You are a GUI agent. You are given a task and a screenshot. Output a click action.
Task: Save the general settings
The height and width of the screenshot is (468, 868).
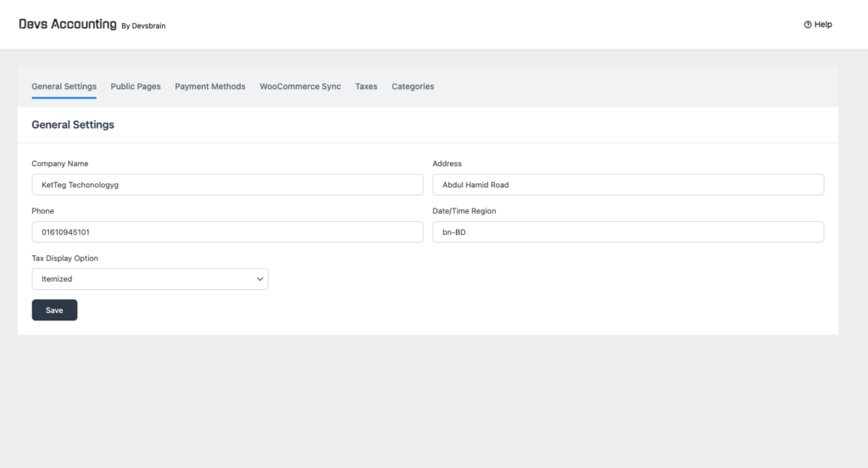click(x=54, y=310)
